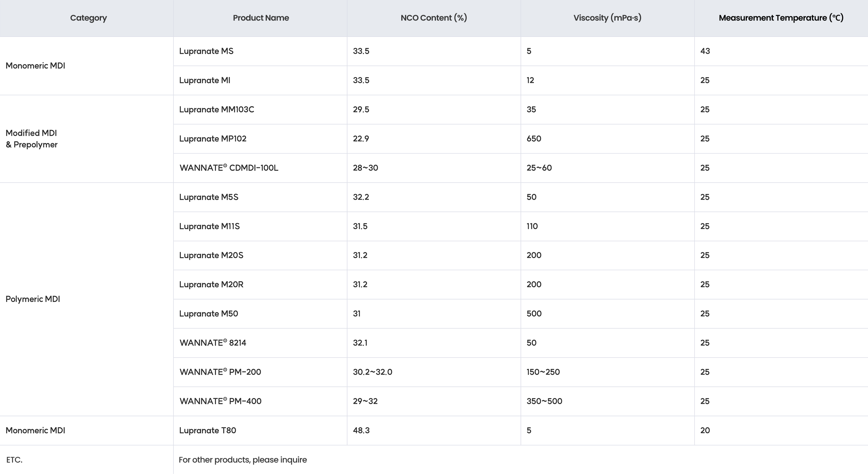Click the Lupranate M5S product name
Viewport: 868px width, 474px height.
pos(209,197)
